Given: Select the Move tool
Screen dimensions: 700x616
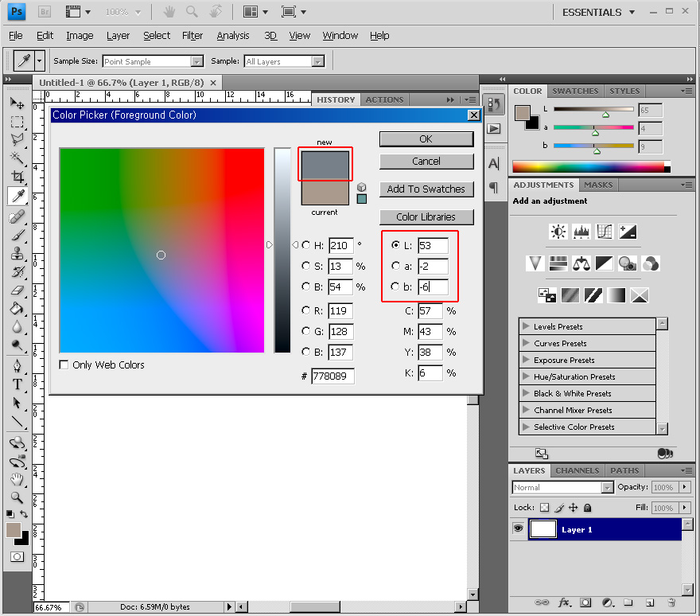Looking at the screenshot, I should [17, 103].
